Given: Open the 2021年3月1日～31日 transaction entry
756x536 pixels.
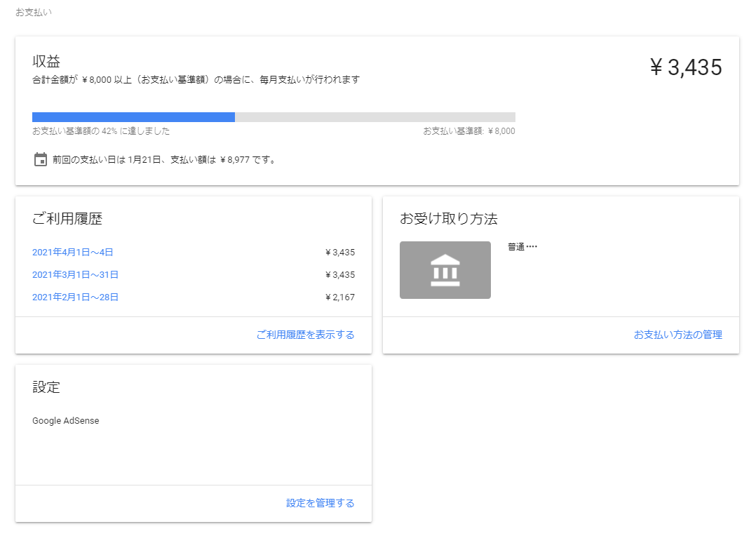Looking at the screenshot, I should point(75,274).
